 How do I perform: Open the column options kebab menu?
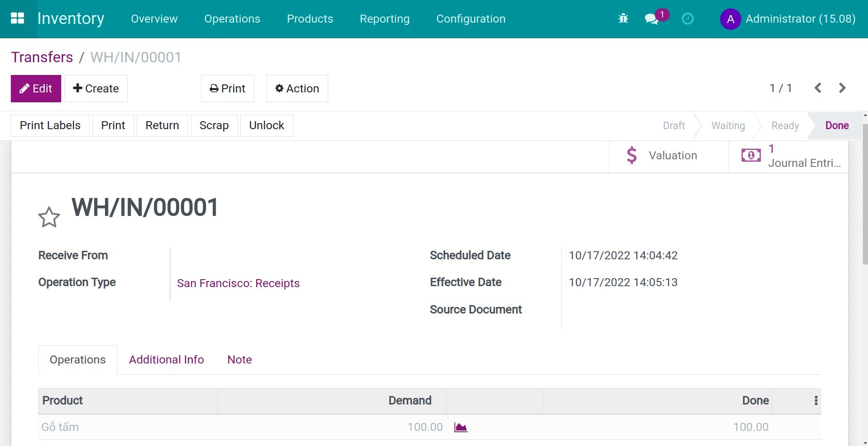(816, 401)
